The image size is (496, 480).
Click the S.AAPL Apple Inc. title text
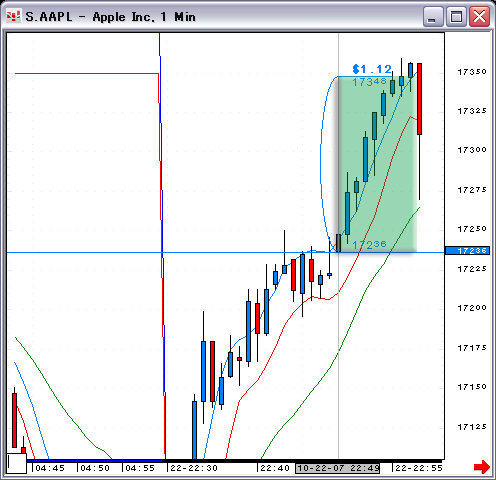(x=110, y=17)
